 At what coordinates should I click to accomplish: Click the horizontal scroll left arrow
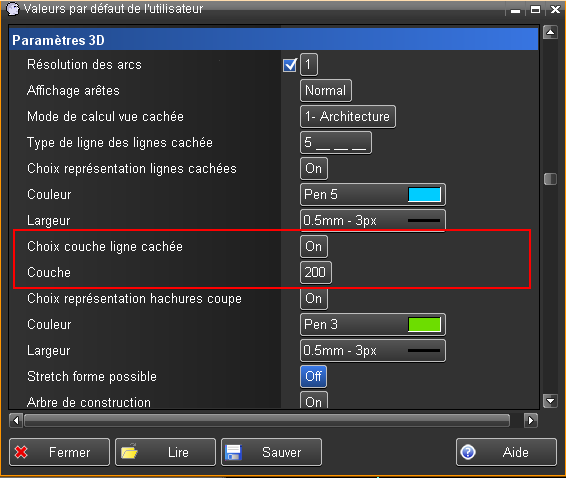coord(16,421)
